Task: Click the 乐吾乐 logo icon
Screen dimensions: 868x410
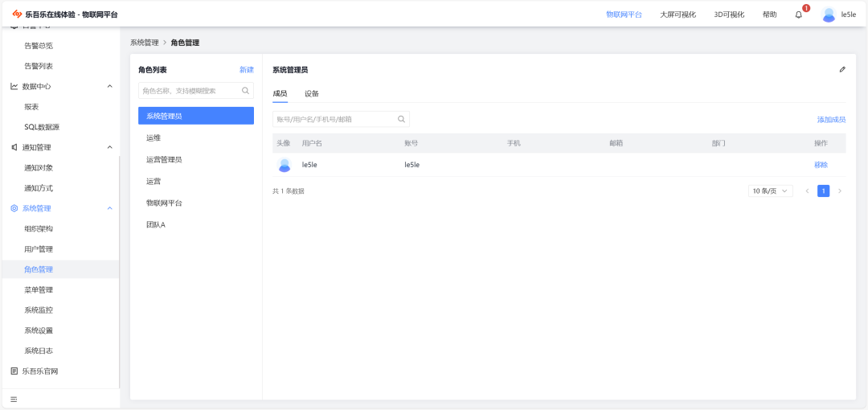Action: coord(17,14)
